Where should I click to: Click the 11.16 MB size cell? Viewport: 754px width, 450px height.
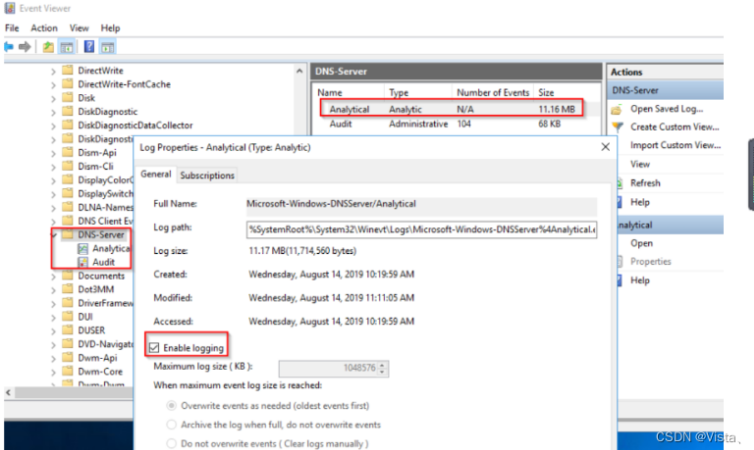click(556, 109)
